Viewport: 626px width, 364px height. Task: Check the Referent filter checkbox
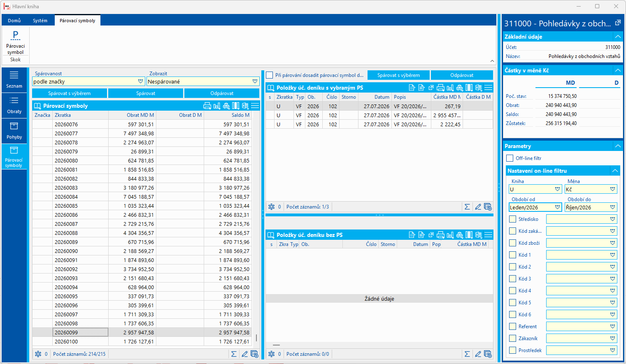[513, 327]
